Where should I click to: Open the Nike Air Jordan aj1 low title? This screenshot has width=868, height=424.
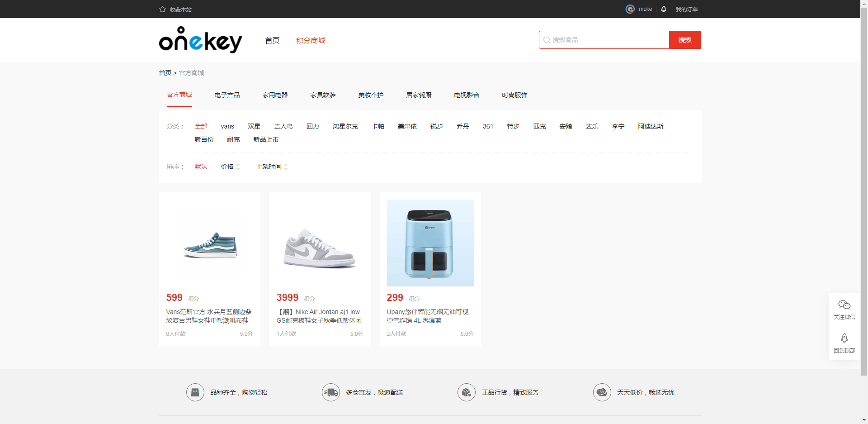(x=319, y=316)
